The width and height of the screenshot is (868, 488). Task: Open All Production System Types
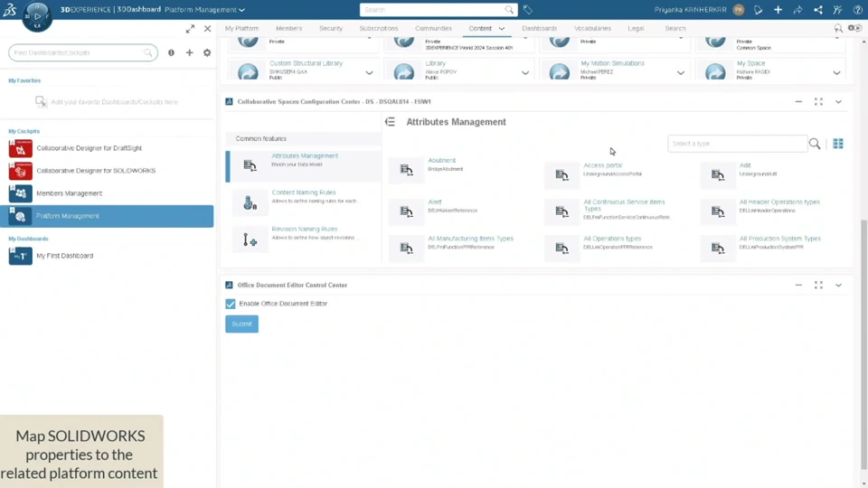(x=779, y=239)
